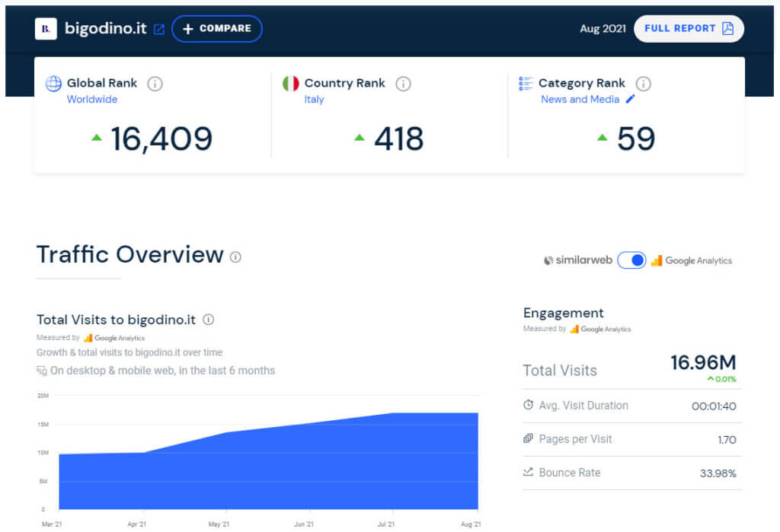This screenshot has height=532, width=780.
Task: Click the category rank value 59
Action: tap(636, 139)
